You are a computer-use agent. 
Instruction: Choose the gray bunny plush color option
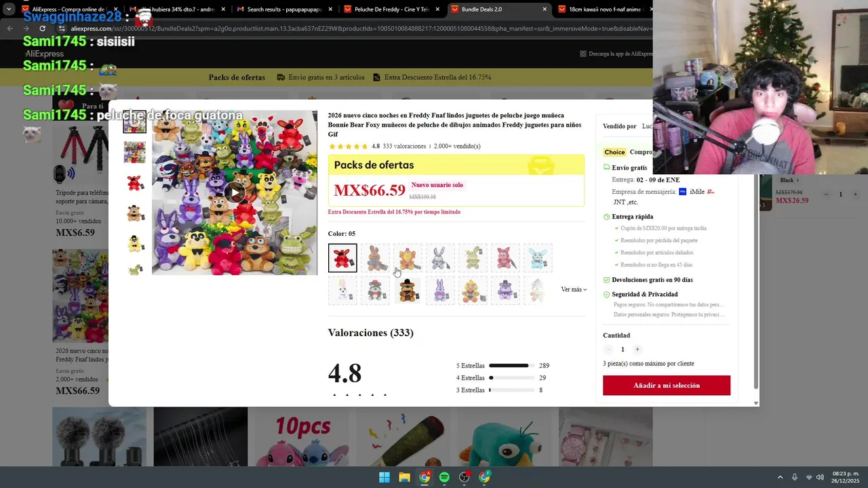tap(440, 258)
